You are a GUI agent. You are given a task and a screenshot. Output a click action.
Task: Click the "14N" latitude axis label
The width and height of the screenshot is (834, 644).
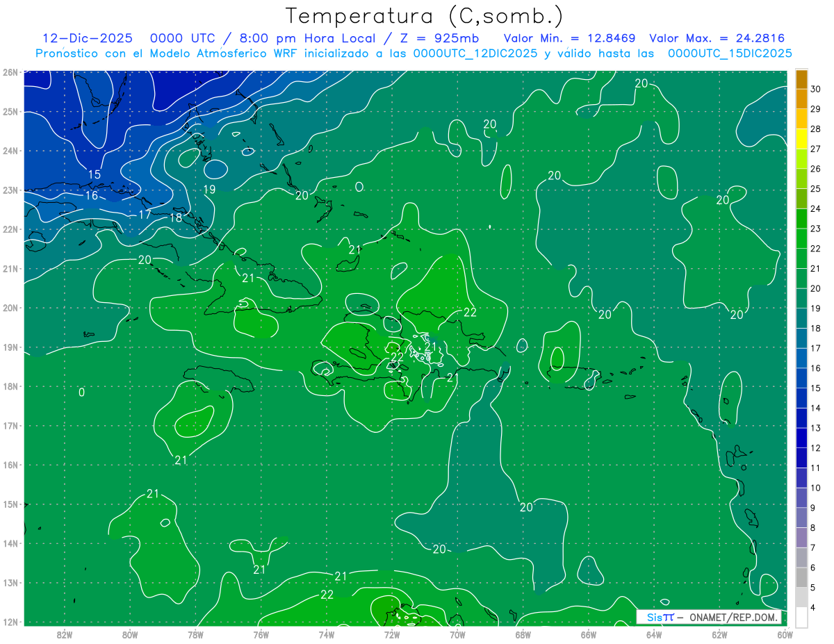click(10, 543)
